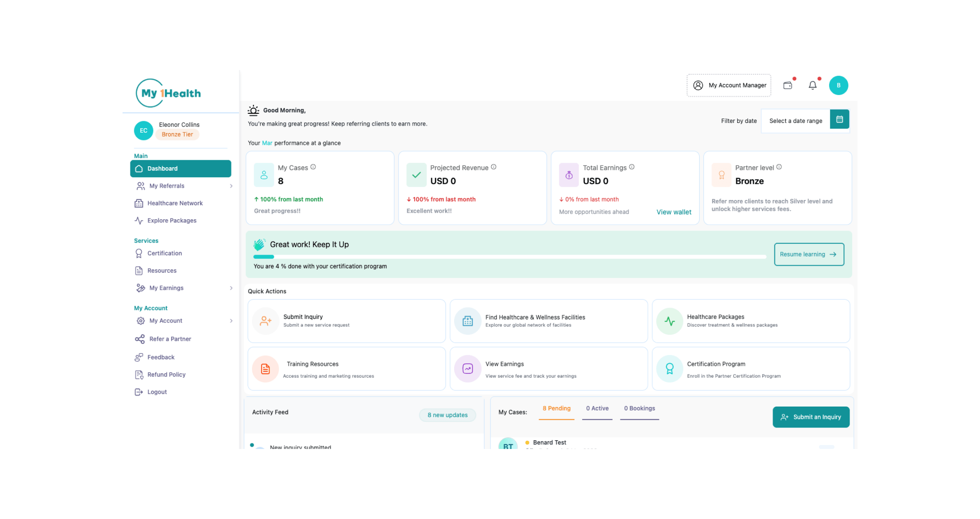The height and width of the screenshot is (519, 980).
Task: Click the Benard Test case name
Action: click(549, 442)
